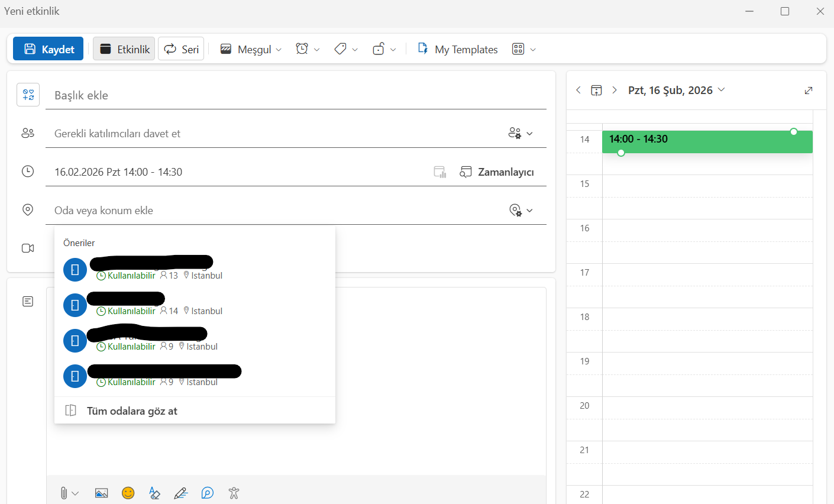Click the description notes icon

click(x=28, y=302)
